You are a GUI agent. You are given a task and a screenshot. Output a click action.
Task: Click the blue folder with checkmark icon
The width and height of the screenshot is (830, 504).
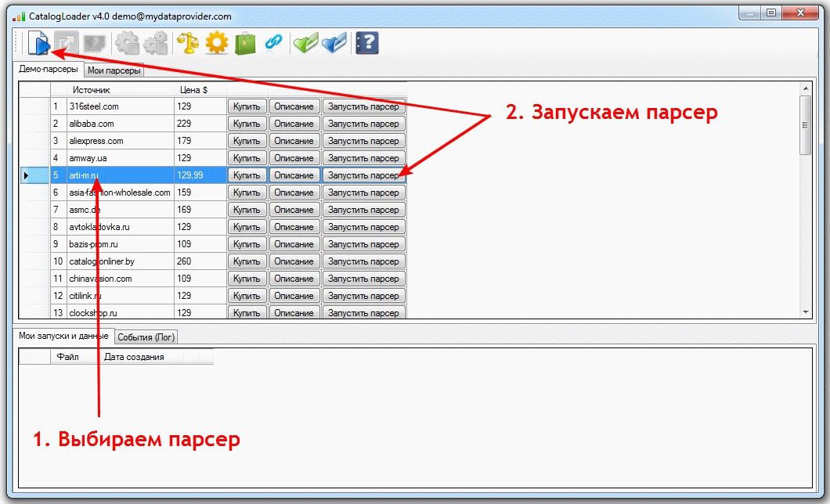[334, 42]
